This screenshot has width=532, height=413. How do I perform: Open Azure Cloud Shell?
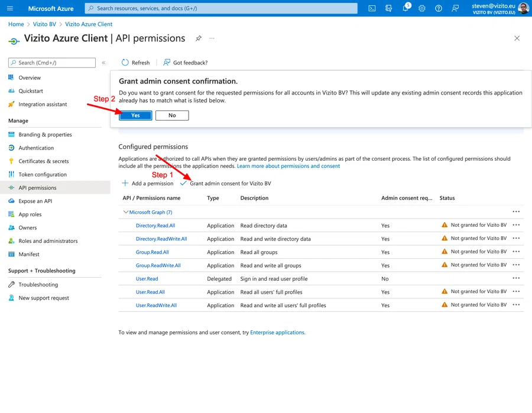tap(372, 8)
